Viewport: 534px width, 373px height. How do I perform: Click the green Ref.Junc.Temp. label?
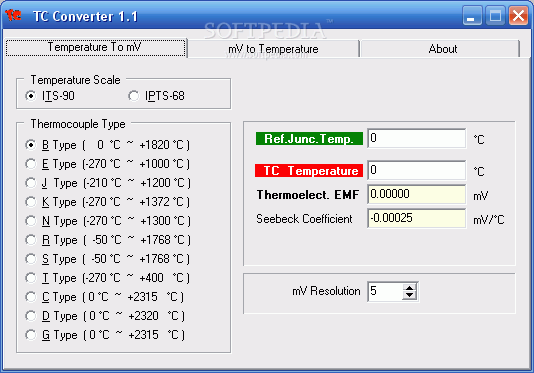click(x=309, y=139)
